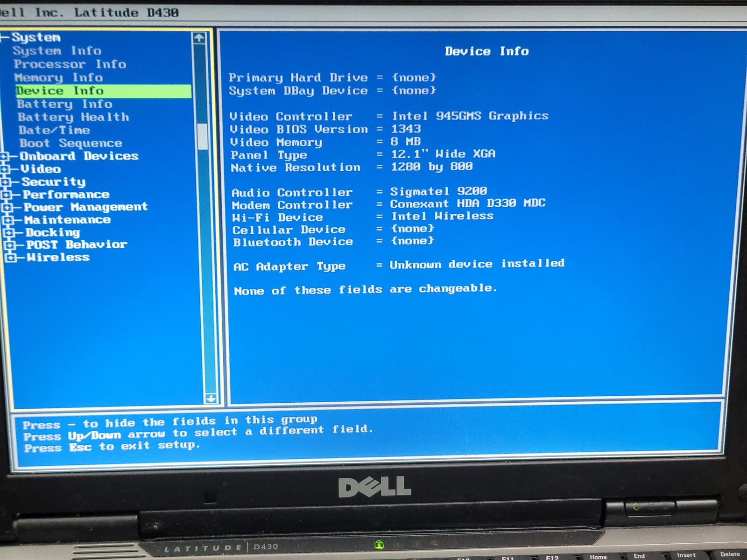
Task: Expand the Power Management group
Action: pyautogui.click(x=7, y=207)
